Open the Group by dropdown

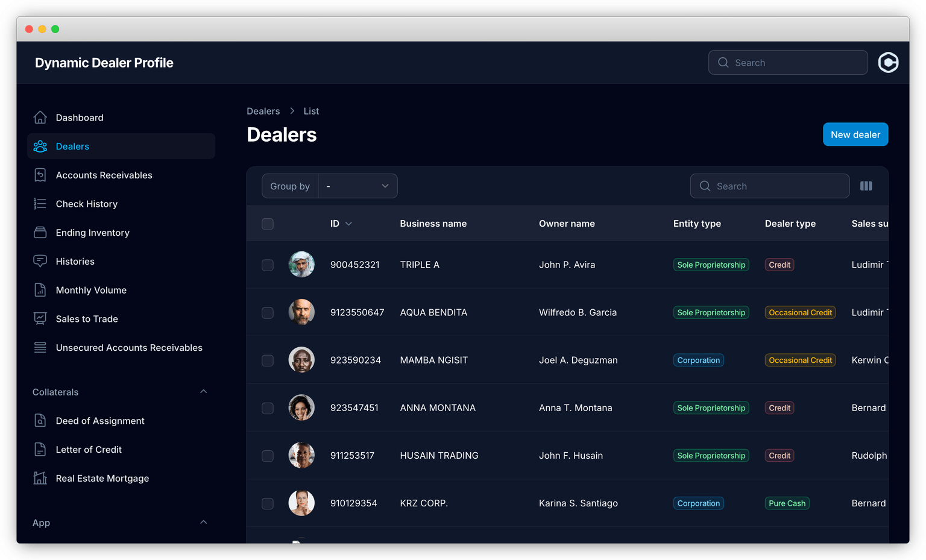[x=358, y=186]
